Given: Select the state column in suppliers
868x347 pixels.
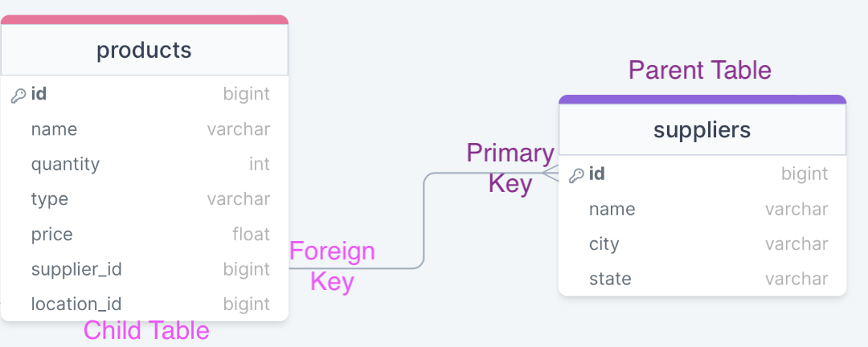Looking at the screenshot, I should [x=702, y=279].
